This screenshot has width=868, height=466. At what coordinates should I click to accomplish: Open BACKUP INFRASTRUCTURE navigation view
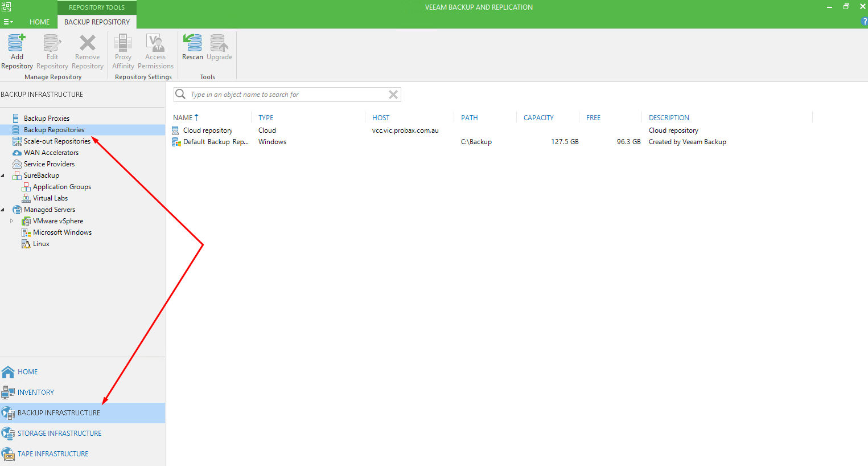83,413
